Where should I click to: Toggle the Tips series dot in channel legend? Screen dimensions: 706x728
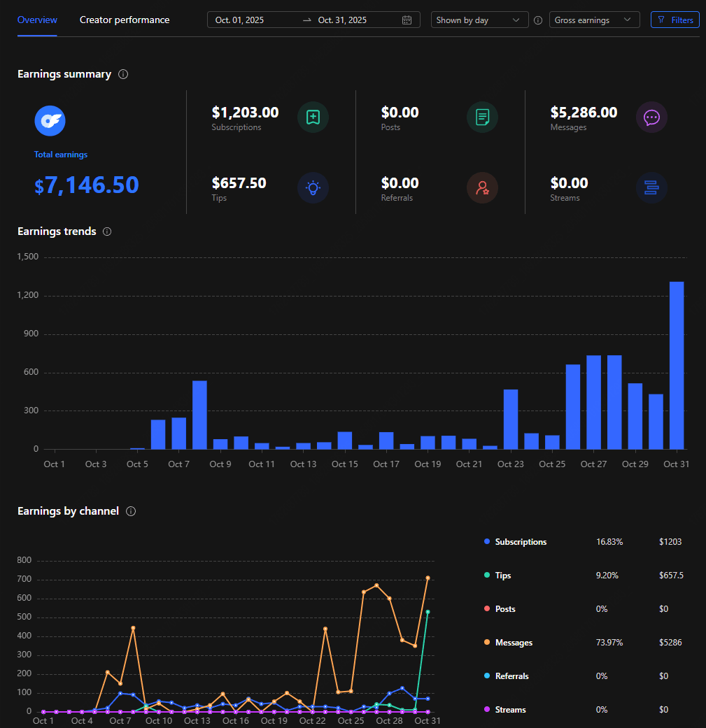[x=486, y=575]
